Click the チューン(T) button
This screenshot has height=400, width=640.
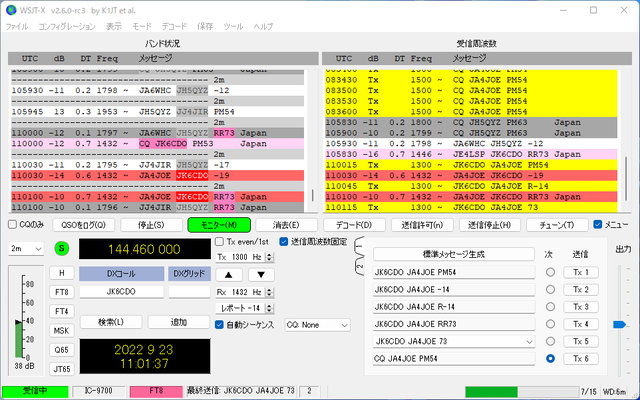[557, 225]
